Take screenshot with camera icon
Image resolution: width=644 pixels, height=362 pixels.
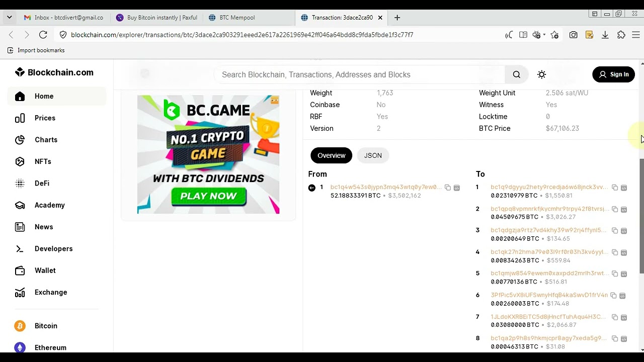tap(574, 35)
